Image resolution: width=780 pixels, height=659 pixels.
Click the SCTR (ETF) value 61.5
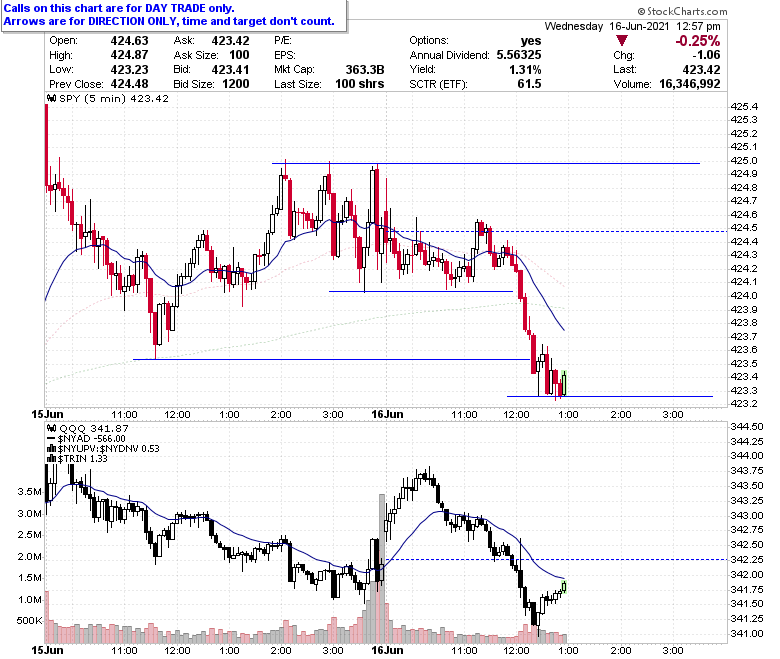529,84
